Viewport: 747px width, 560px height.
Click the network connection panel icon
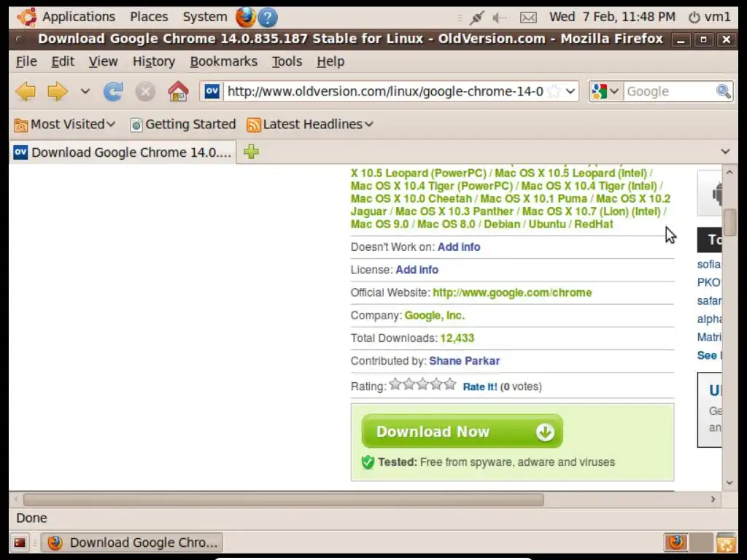click(476, 17)
